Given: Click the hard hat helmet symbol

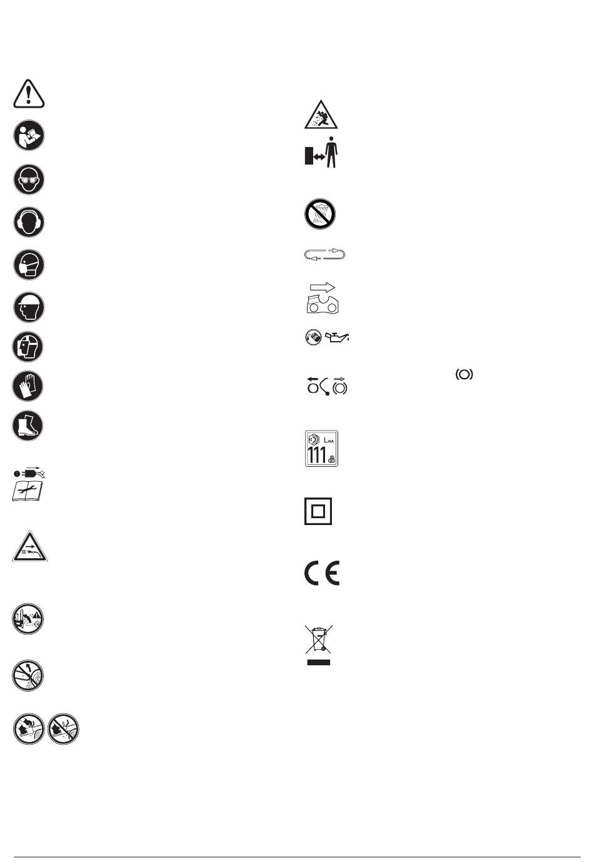Looking at the screenshot, I should click(28, 307).
